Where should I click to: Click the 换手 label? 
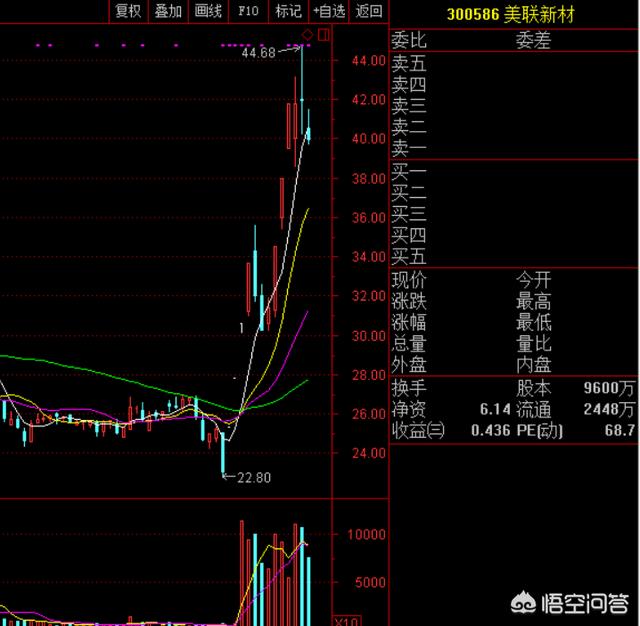coord(409,388)
